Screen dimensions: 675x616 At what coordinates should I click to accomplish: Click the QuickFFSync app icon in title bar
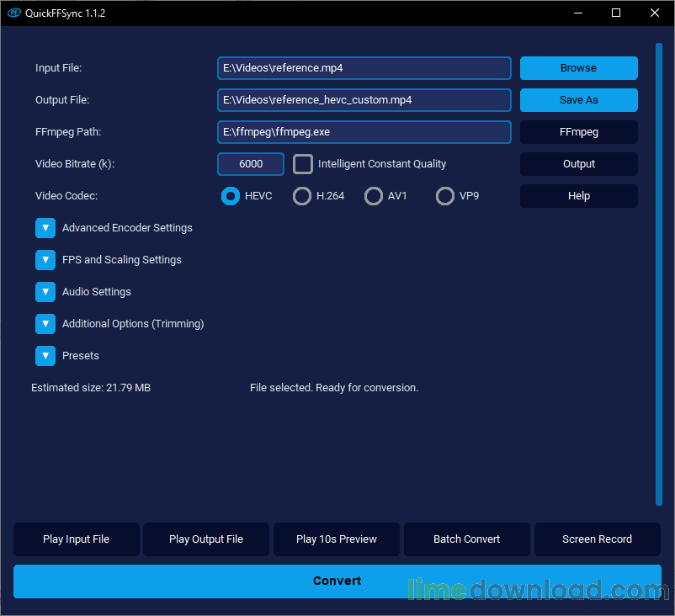(x=14, y=13)
